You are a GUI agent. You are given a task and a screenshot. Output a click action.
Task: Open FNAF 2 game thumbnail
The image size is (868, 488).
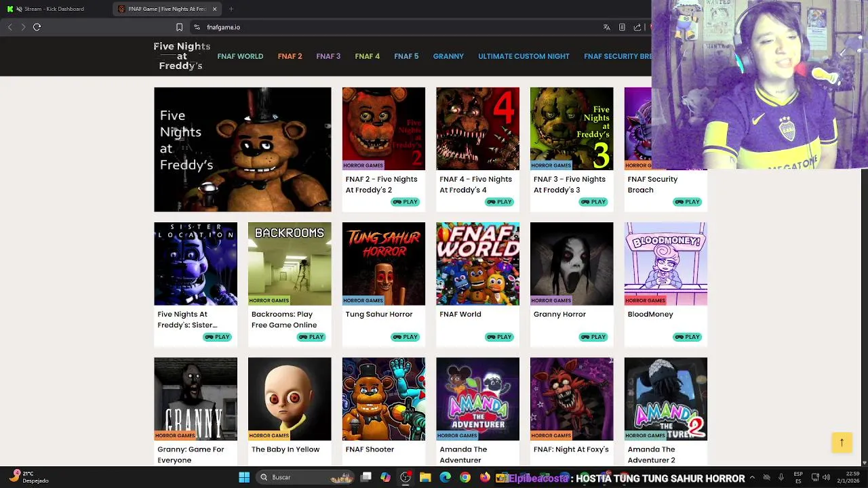(384, 129)
